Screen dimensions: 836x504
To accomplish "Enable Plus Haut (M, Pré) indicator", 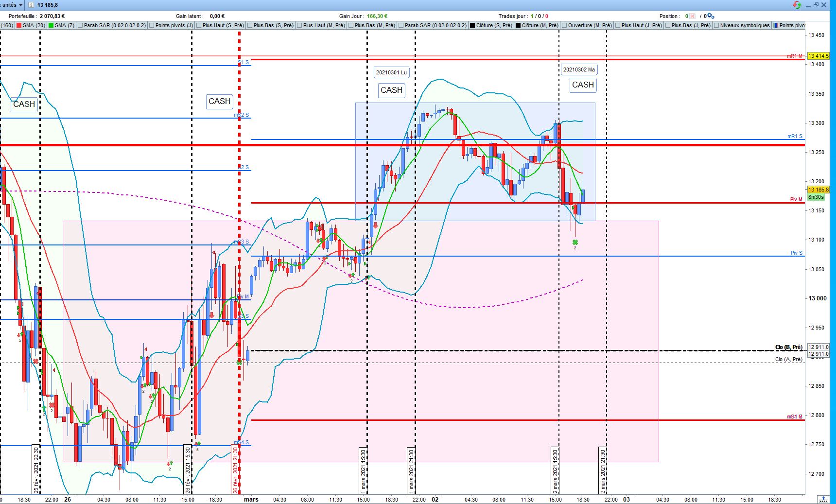I will click(299, 25).
